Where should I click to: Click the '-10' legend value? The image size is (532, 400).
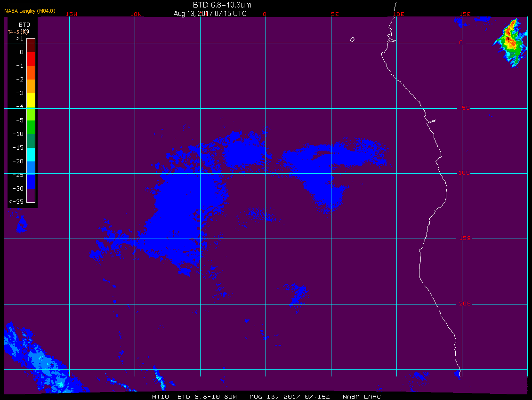pyautogui.click(x=18, y=134)
